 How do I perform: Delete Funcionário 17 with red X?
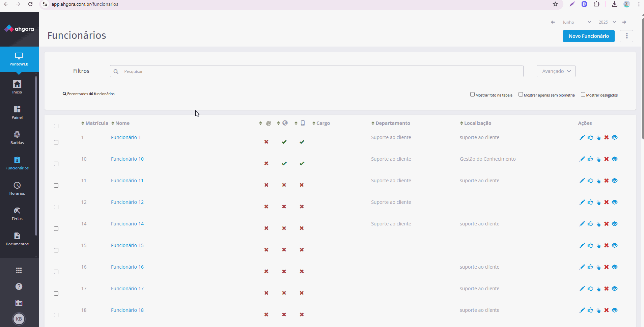[x=607, y=289]
